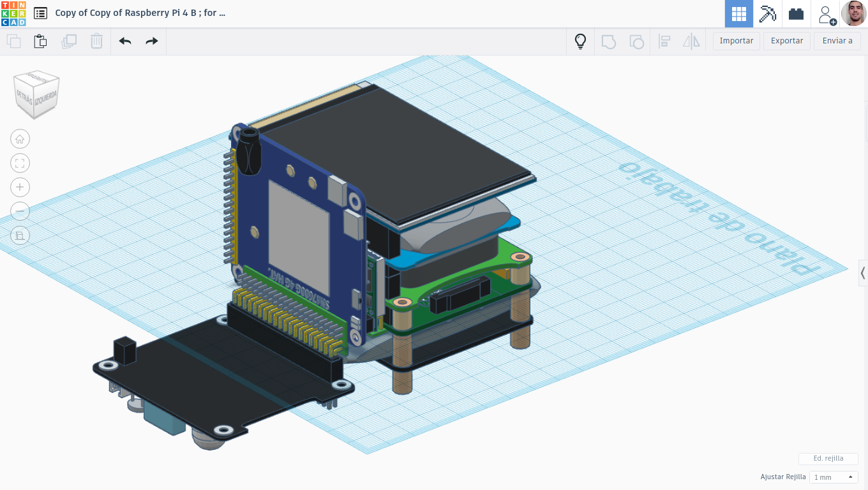Click the Mirror flip icon
The height and width of the screenshot is (490, 868).
pyautogui.click(x=691, y=41)
